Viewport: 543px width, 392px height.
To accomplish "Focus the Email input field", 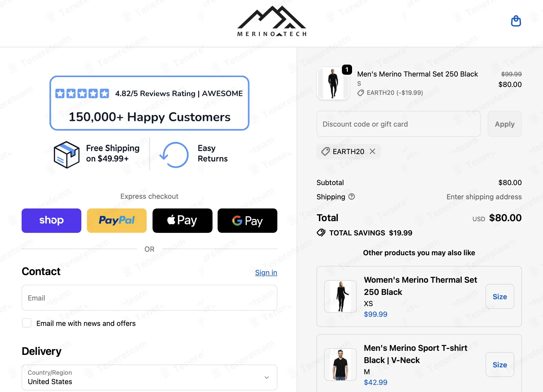I will coord(149,298).
